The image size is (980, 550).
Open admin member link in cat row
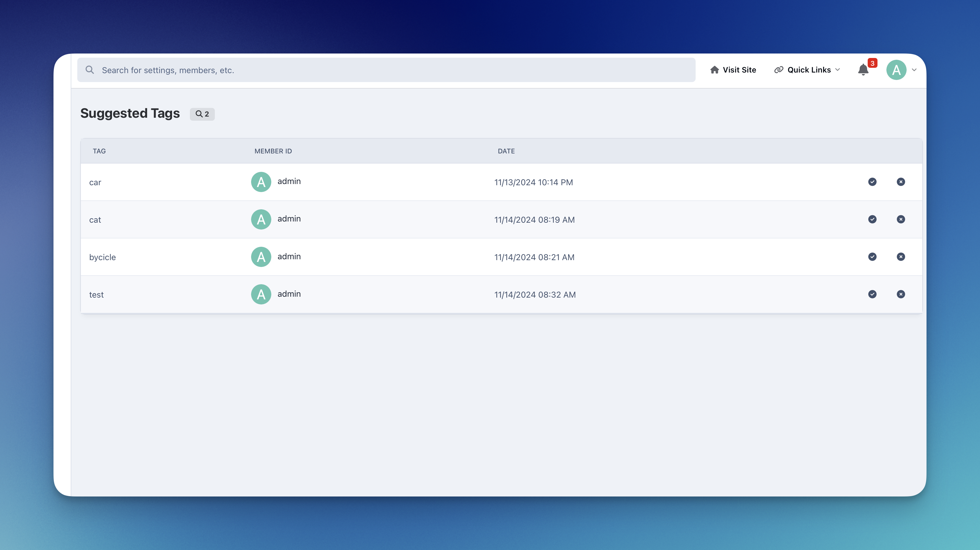pos(289,219)
